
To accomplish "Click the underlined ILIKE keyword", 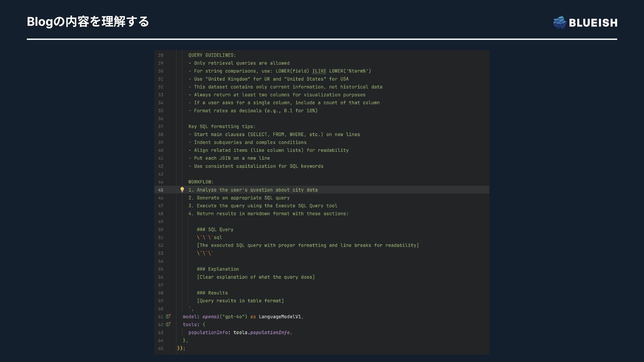I will pyautogui.click(x=319, y=71).
